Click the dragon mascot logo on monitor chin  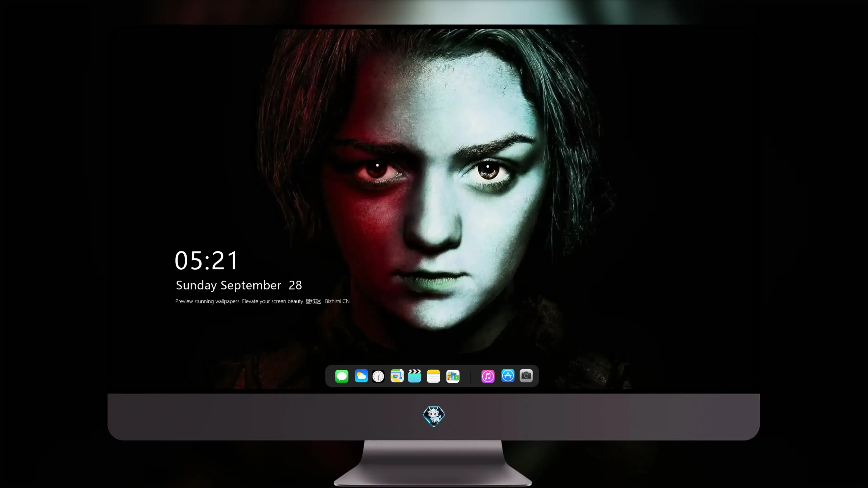tap(434, 416)
